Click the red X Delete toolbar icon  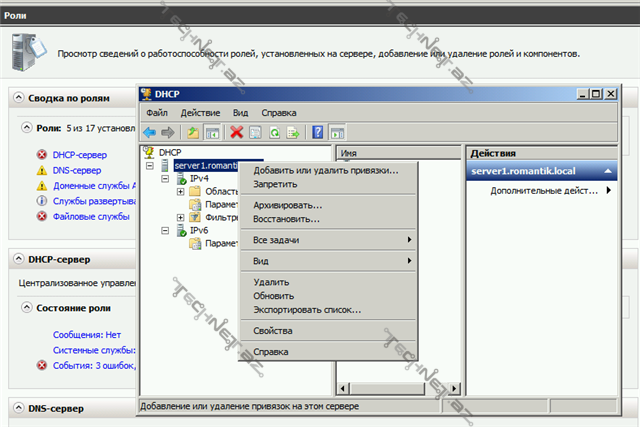(x=237, y=132)
